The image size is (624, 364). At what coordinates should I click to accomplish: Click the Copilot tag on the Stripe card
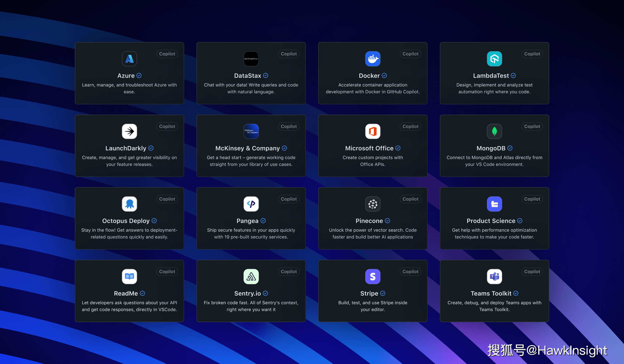[411, 271]
